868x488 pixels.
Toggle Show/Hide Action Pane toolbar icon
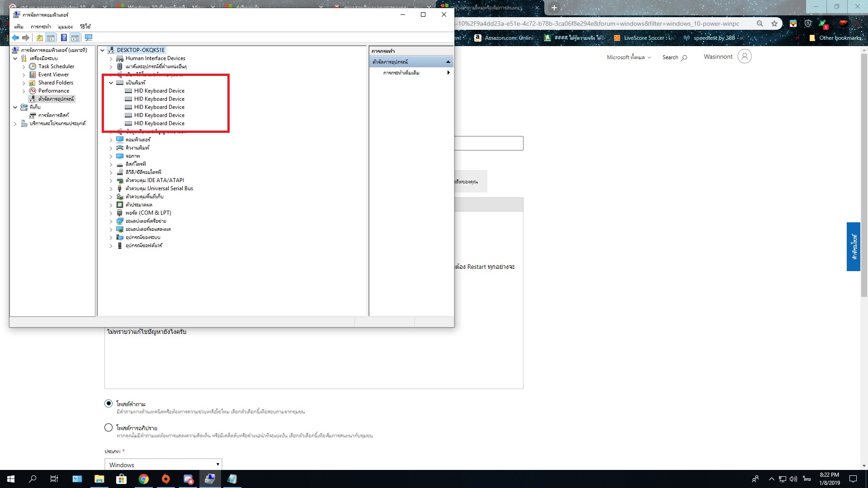75,38
